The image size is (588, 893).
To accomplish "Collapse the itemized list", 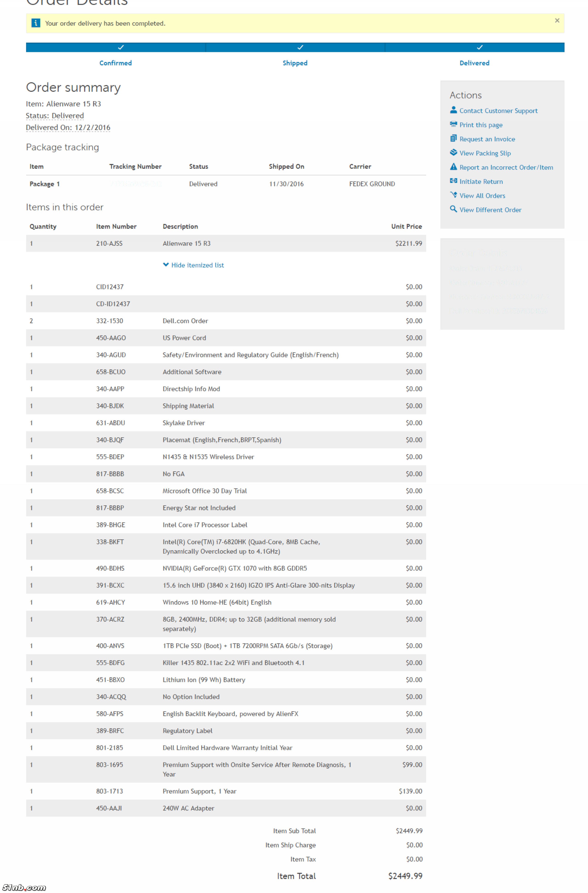I will (x=197, y=265).
